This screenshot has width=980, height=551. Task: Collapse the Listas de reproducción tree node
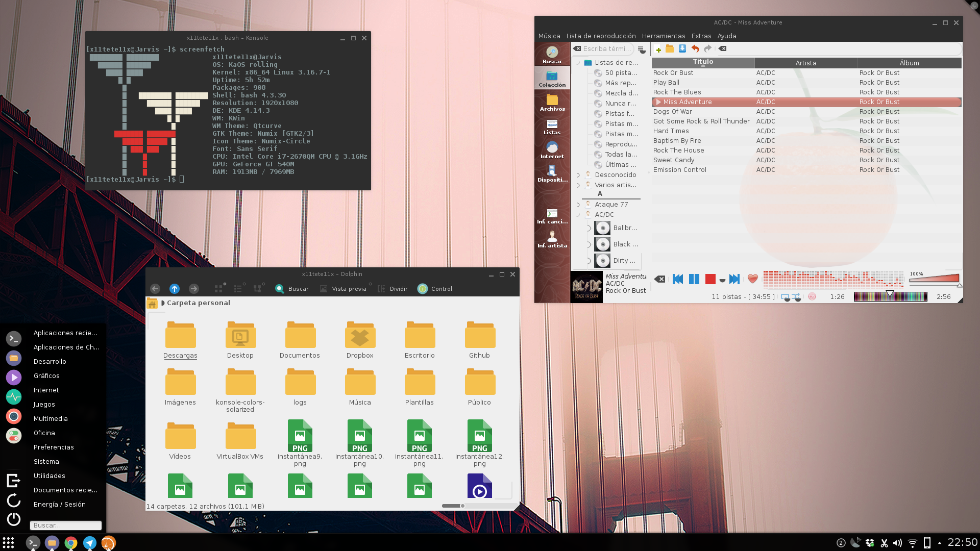(578, 63)
